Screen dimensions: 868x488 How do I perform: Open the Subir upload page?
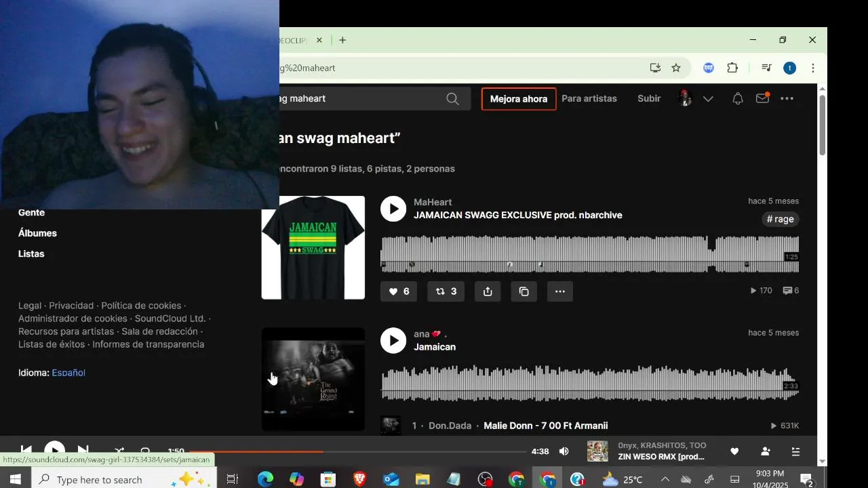point(649,98)
